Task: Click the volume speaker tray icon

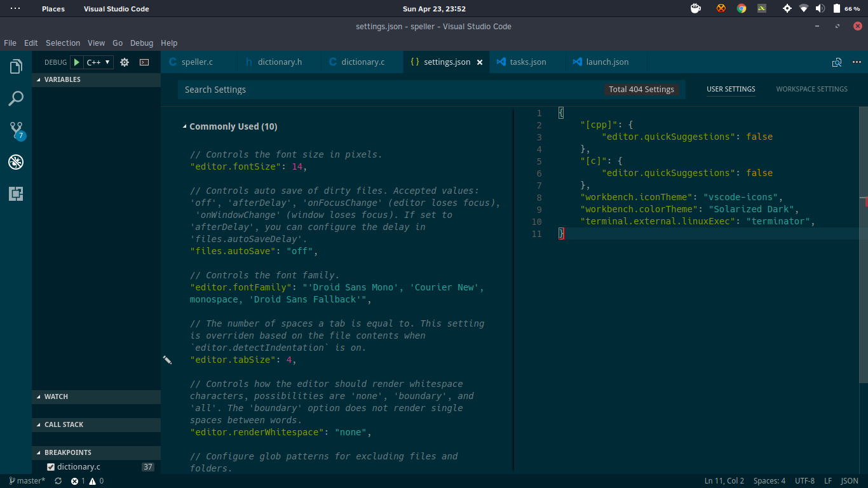Action: (x=820, y=8)
